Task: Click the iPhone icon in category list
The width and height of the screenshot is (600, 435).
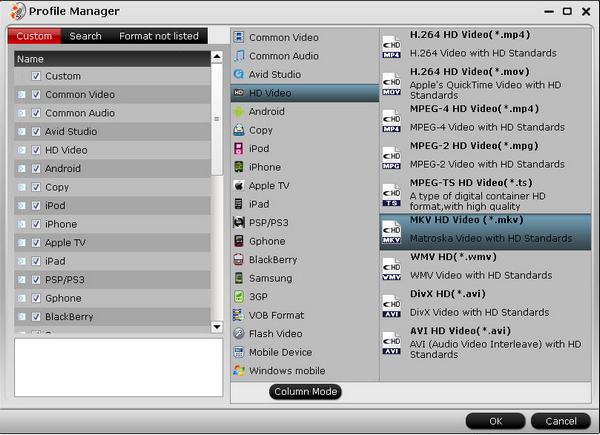Action: (x=239, y=167)
